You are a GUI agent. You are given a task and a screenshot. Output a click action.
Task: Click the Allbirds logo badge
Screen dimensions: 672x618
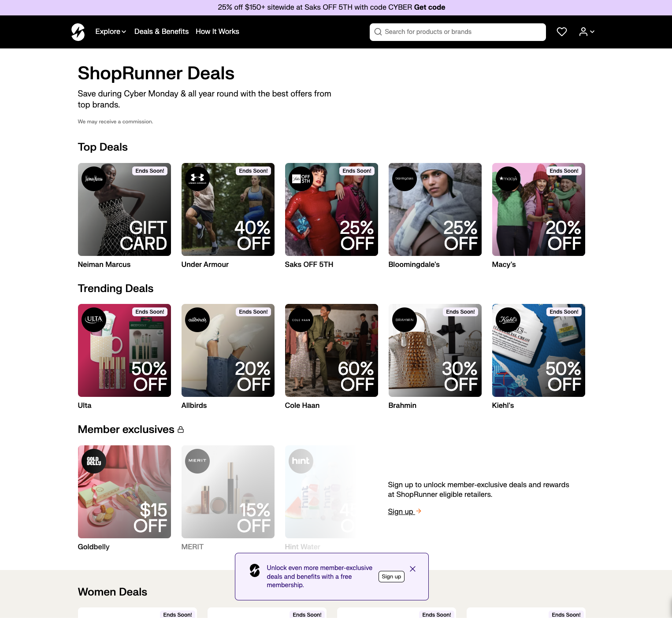pyautogui.click(x=197, y=320)
